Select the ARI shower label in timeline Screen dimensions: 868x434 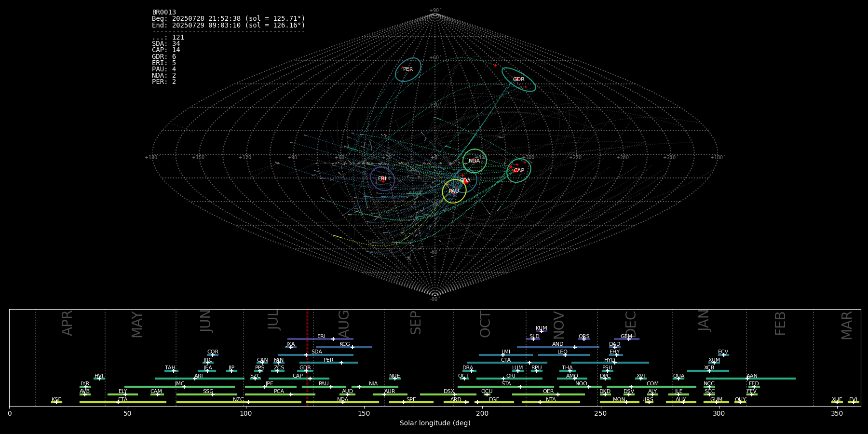[199, 376]
